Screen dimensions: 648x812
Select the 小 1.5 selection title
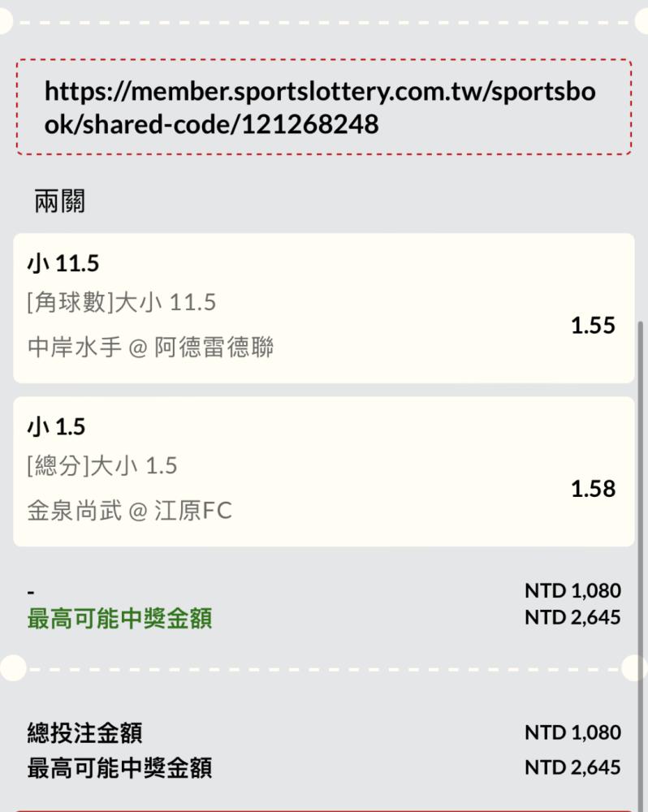tap(56, 427)
